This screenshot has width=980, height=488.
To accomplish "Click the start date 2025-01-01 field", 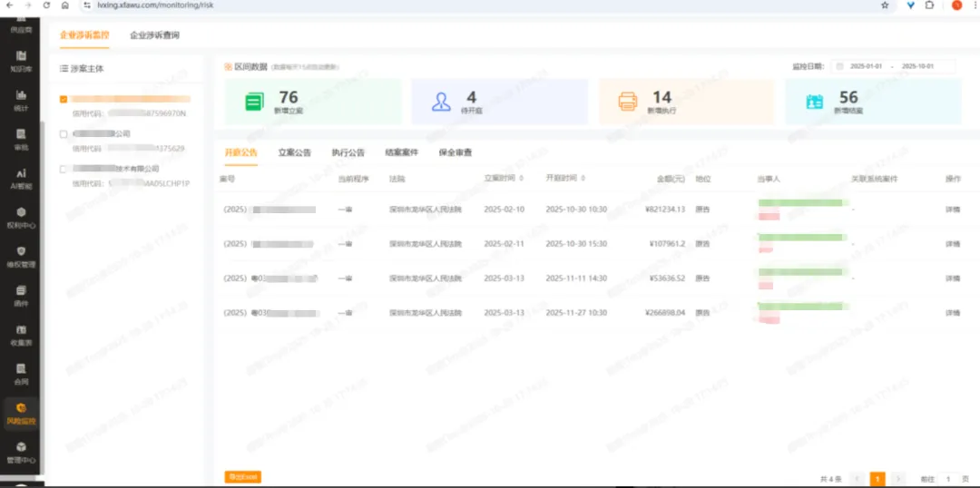I will pos(866,66).
